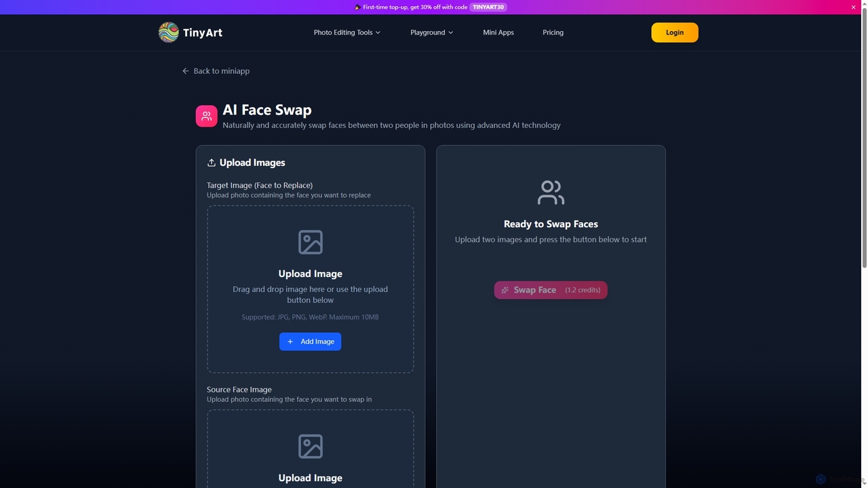Click Add Image in the Target Image box
Image resolution: width=868 pixels, height=488 pixels.
pos(310,342)
